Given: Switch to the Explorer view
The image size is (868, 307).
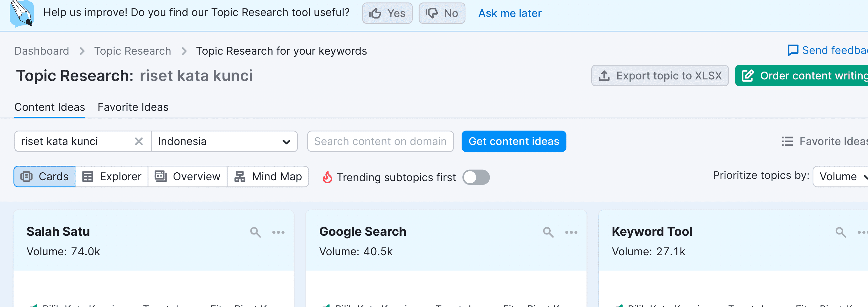Looking at the screenshot, I should [111, 176].
